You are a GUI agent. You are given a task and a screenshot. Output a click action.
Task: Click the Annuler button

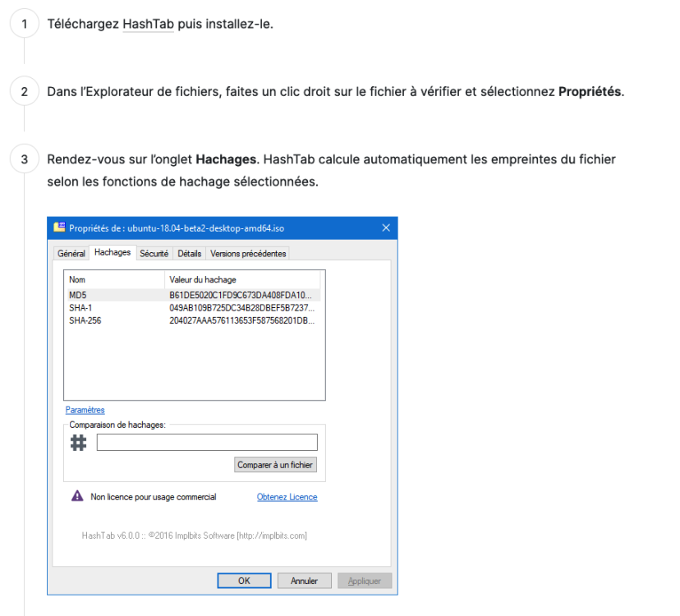click(x=305, y=581)
